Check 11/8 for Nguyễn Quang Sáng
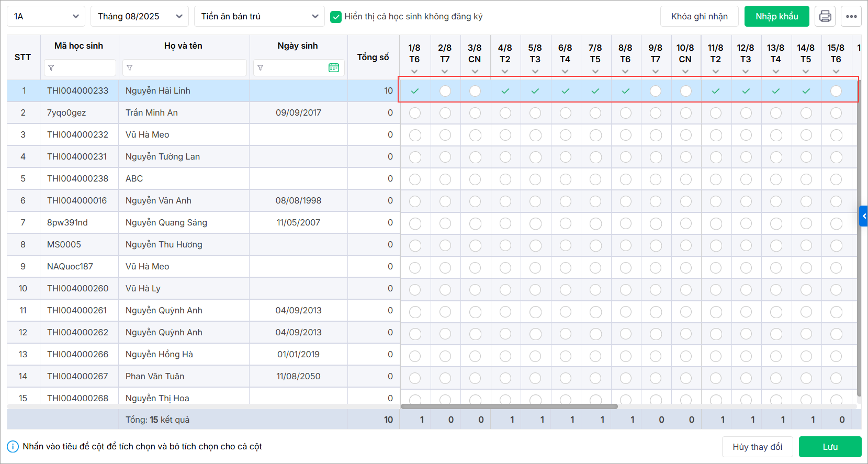The image size is (868, 464). tap(716, 223)
